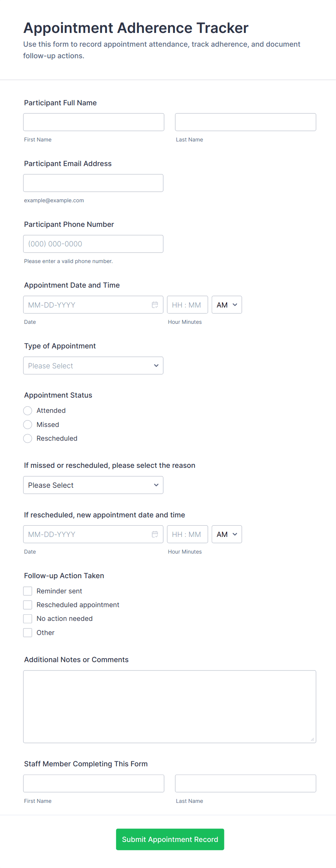Viewport: 336px width, 868px height.
Task: Select Rescheduled status option
Action: point(28,439)
